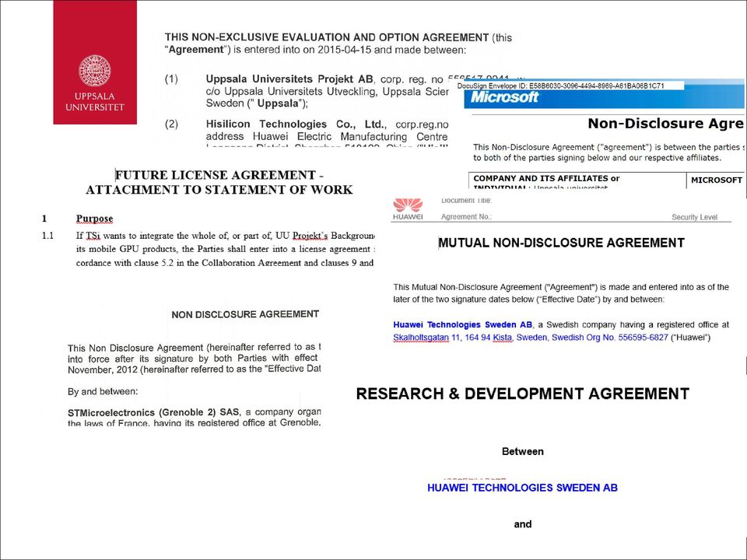Select the party name 'Uppsala Universitets Projekt AB'
The width and height of the screenshot is (747, 560).
click(289, 79)
